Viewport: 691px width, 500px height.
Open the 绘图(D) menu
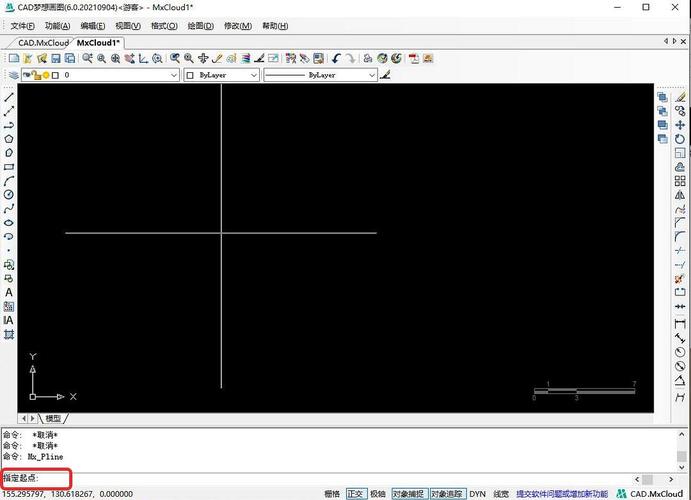coord(200,25)
